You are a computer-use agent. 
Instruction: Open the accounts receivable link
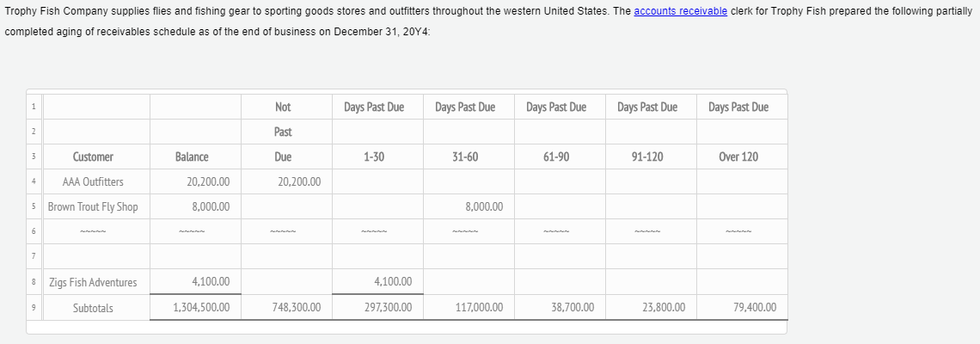[x=681, y=12]
